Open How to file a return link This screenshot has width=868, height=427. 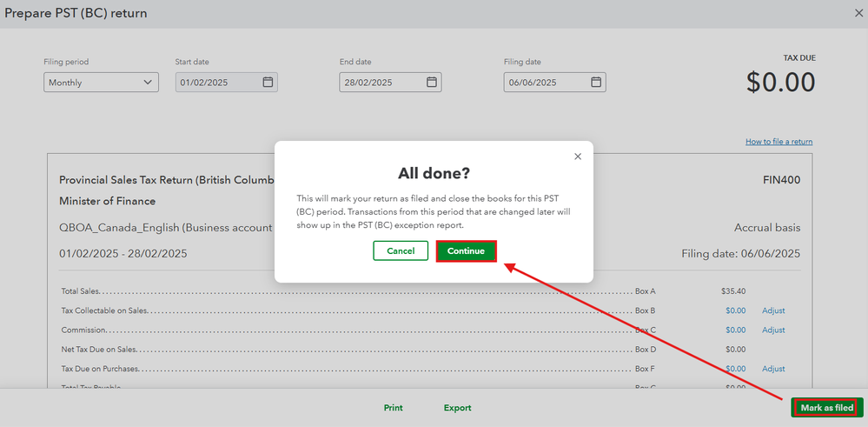pyautogui.click(x=779, y=142)
